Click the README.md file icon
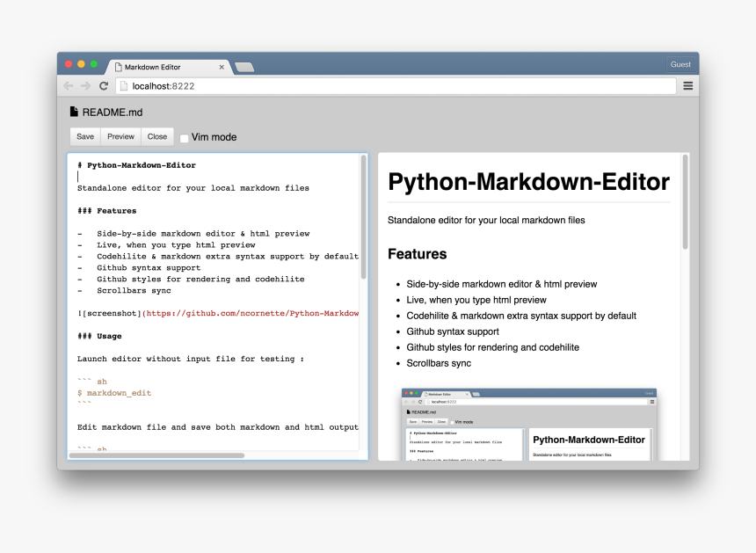 coord(74,112)
